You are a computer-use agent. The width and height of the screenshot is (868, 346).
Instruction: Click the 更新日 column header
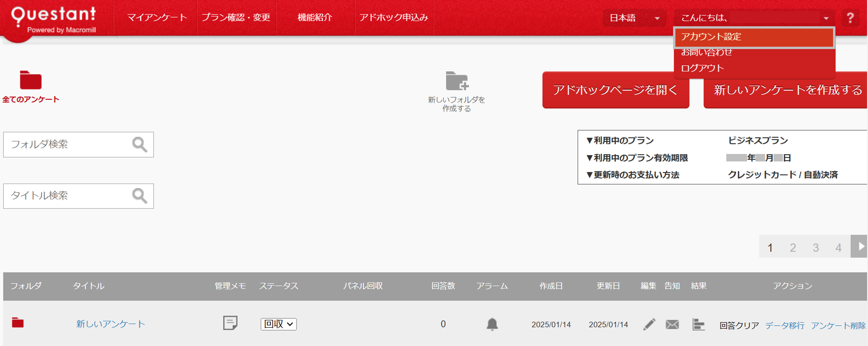pyautogui.click(x=608, y=286)
